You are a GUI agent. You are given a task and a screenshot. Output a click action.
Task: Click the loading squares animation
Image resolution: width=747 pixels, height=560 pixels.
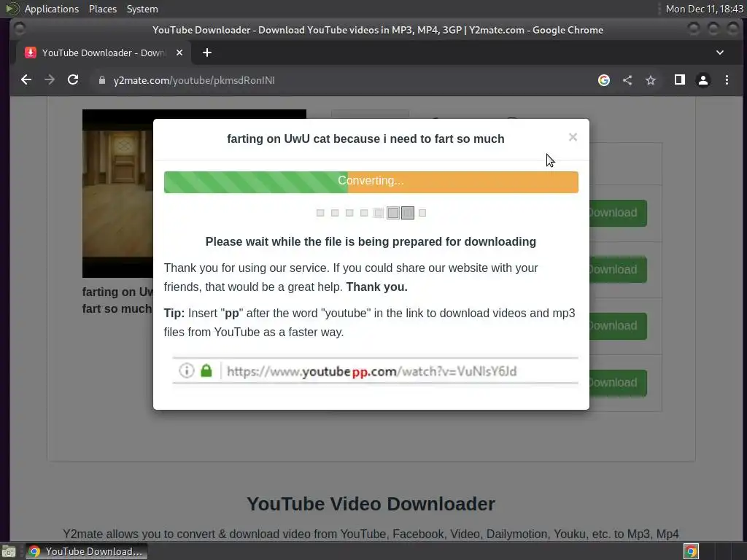[x=371, y=213]
